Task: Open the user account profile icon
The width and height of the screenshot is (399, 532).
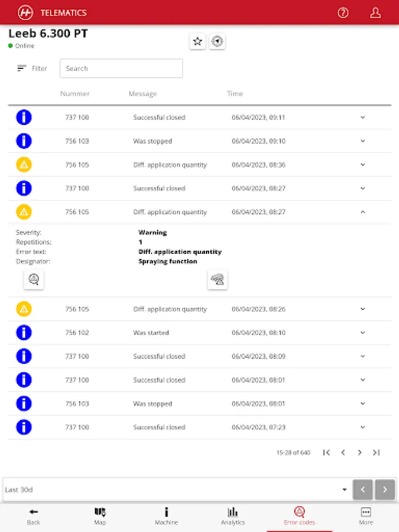Action: 375,13
